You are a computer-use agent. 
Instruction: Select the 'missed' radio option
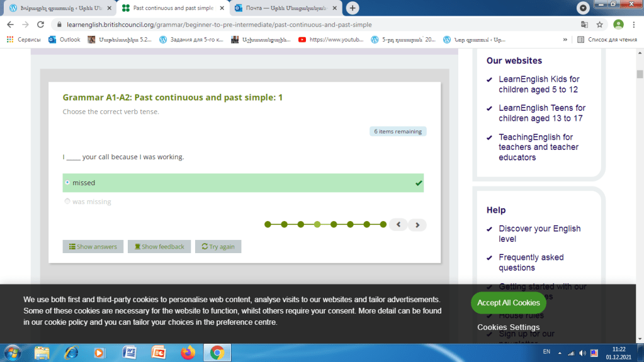[67, 183]
